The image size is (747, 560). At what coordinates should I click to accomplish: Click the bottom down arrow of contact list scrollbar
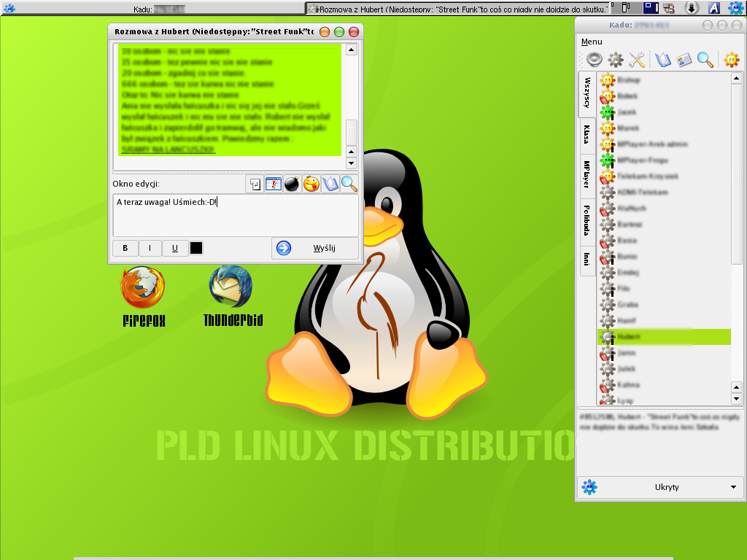(x=737, y=399)
